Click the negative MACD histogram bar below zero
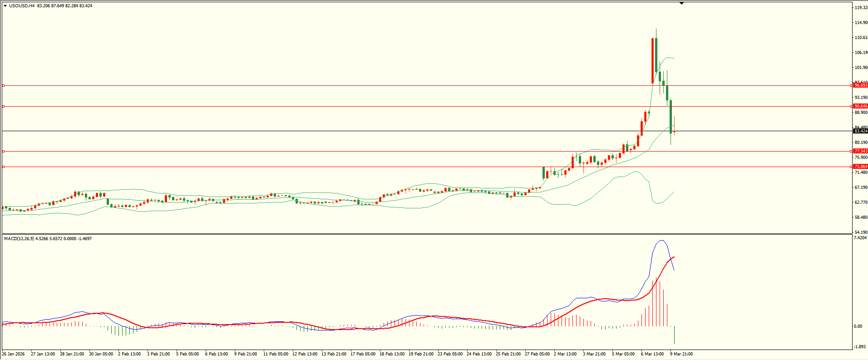The image size is (868, 360). tap(675, 335)
